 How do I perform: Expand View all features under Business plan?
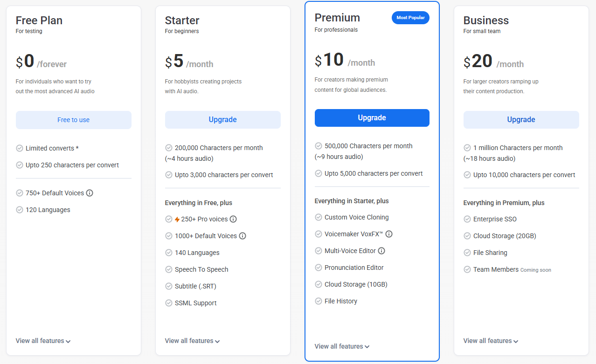coord(491,341)
